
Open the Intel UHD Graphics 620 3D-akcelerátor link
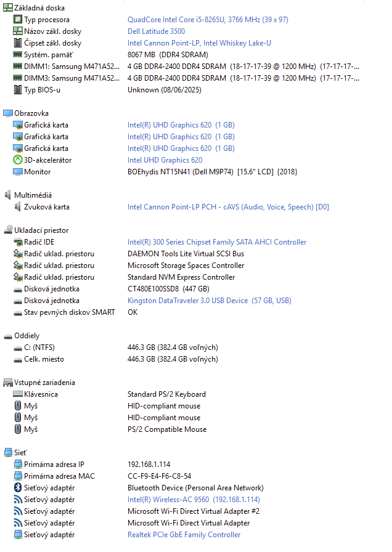click(165, 160)
